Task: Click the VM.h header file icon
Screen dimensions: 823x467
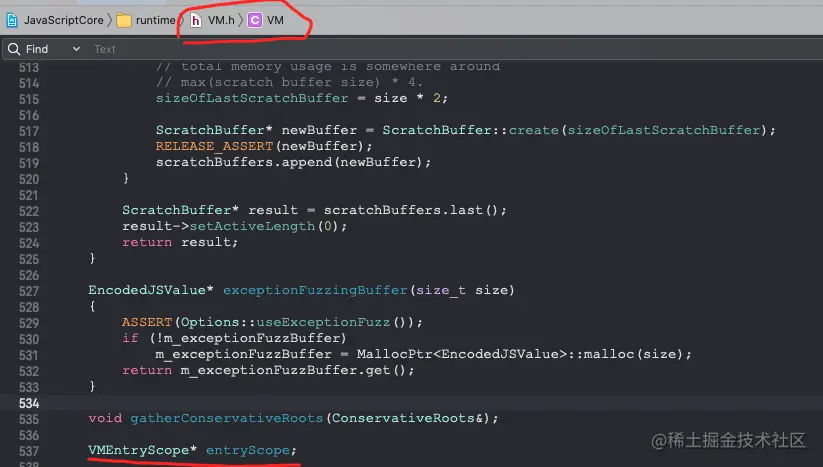Action: [196, 20]
